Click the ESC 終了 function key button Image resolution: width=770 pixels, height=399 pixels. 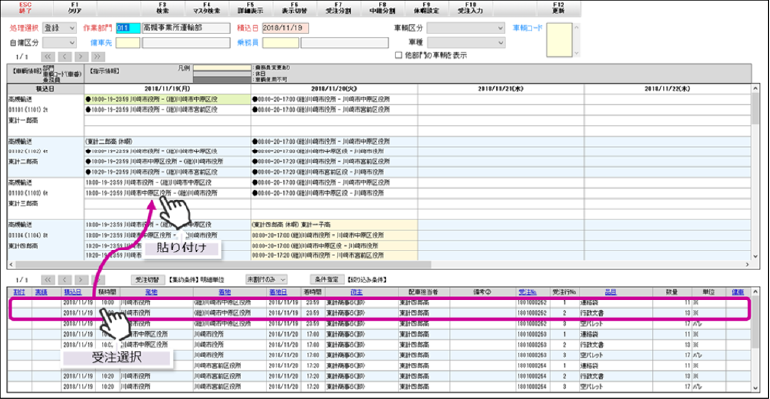coord(25,8)
